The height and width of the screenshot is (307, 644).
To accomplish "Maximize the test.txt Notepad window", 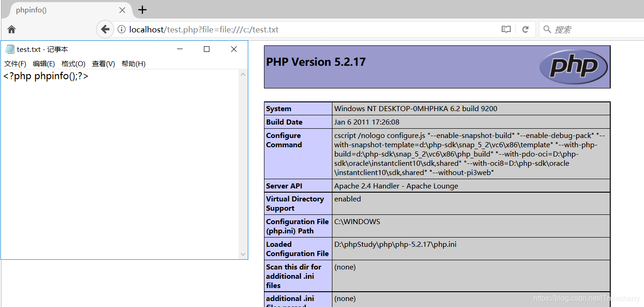I will [207, 49].
